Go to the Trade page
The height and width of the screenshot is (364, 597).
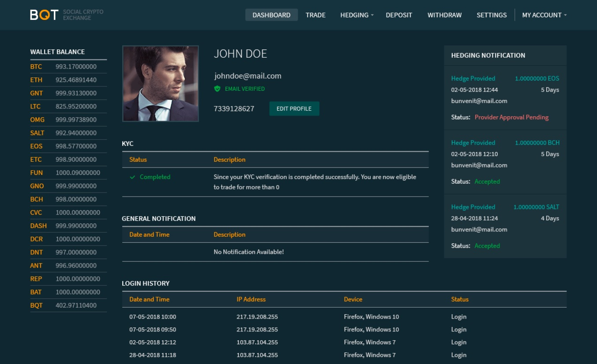pyautogui.click(x=315, y=15)
